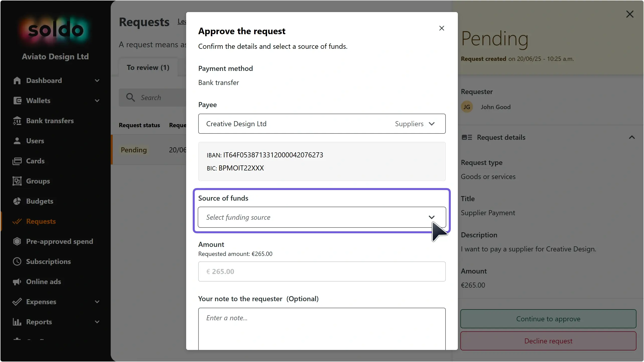Switch to the To review (1) tab

(x=148, y=67)
